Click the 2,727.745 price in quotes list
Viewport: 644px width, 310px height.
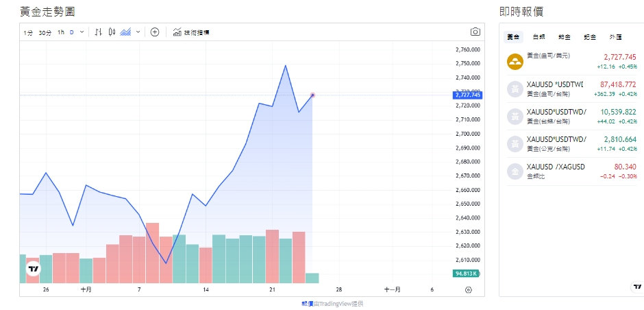click(620, 57)
